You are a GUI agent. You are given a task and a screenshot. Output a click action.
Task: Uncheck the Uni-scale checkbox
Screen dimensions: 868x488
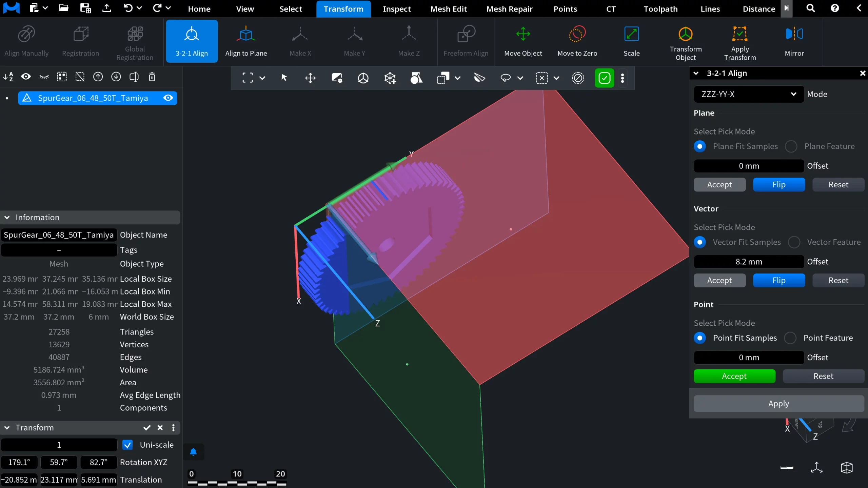[127, 445]
